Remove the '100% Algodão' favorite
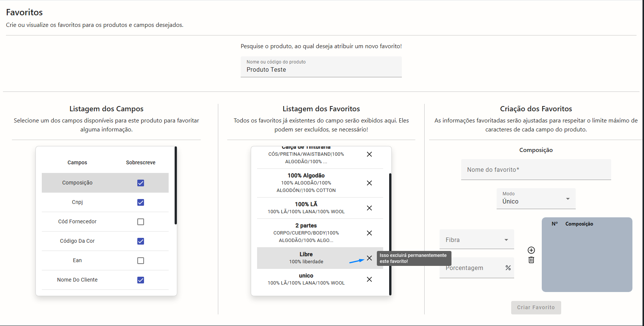Image resolution: width=644 pixels, height=326 pixels. tap(369, 183)
